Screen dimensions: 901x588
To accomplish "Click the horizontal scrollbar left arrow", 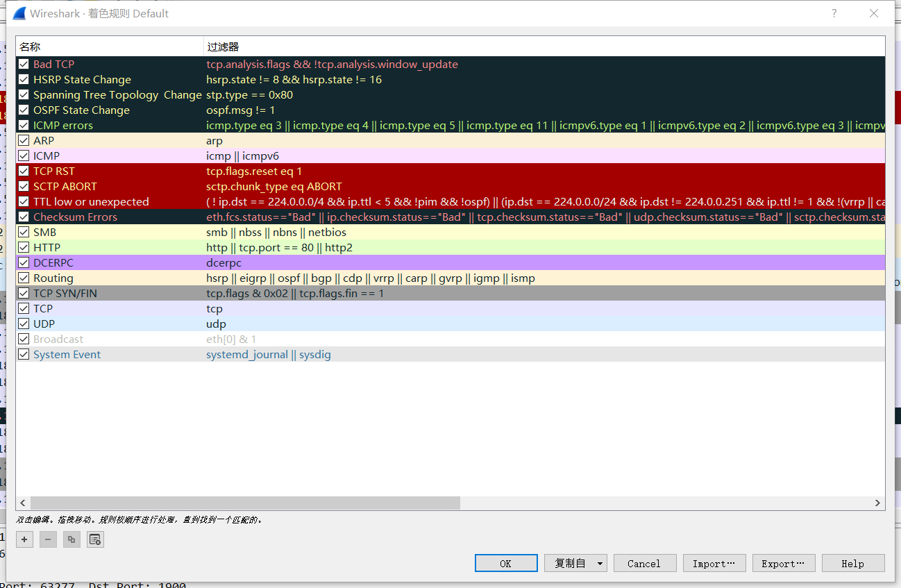I will click(23, 503).
